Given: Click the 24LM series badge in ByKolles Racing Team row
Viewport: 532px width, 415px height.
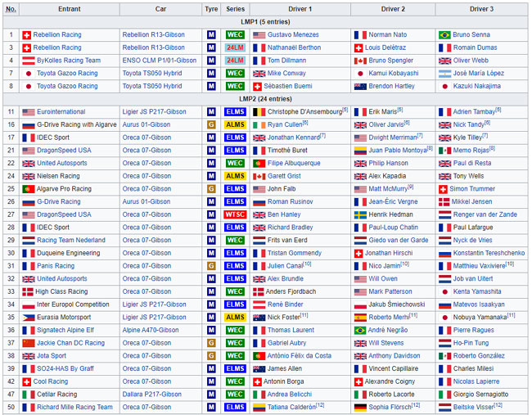Looking at the screenshot, I should pyautogui.click(x=235, y=61).
